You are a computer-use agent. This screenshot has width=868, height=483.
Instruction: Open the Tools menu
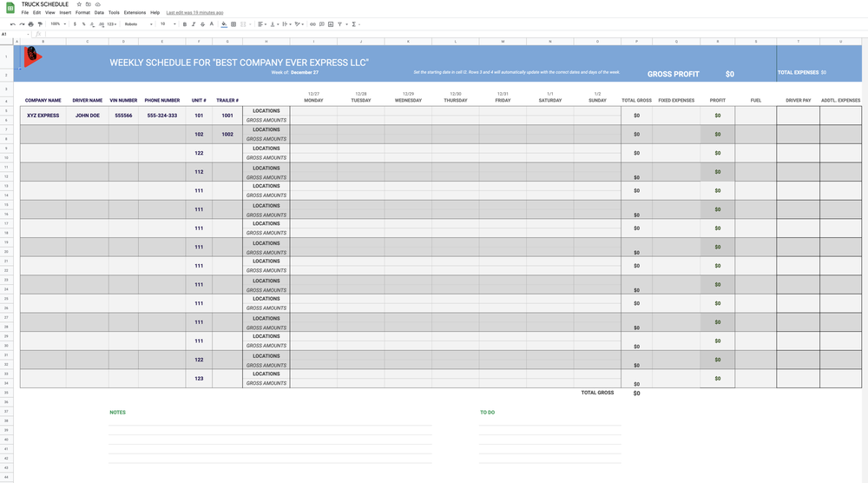114,13
